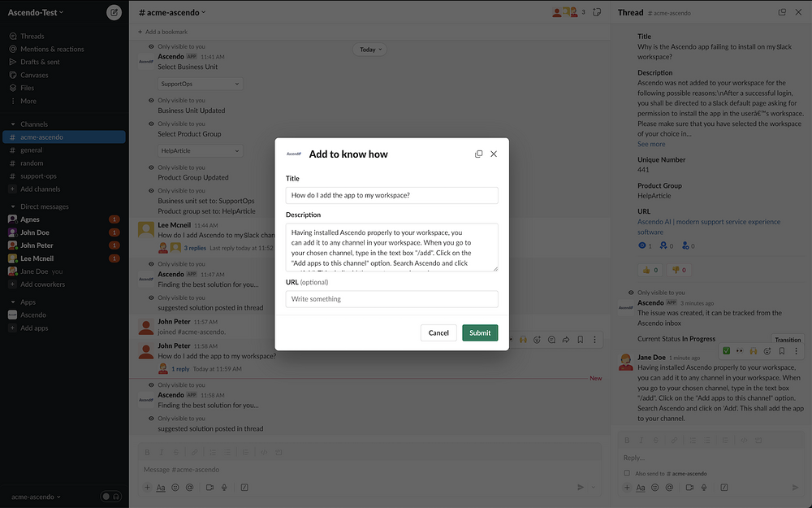This screenshot has width=812, height=508.
Task: Collapse the Apps section
Action: tap(13, 302)
